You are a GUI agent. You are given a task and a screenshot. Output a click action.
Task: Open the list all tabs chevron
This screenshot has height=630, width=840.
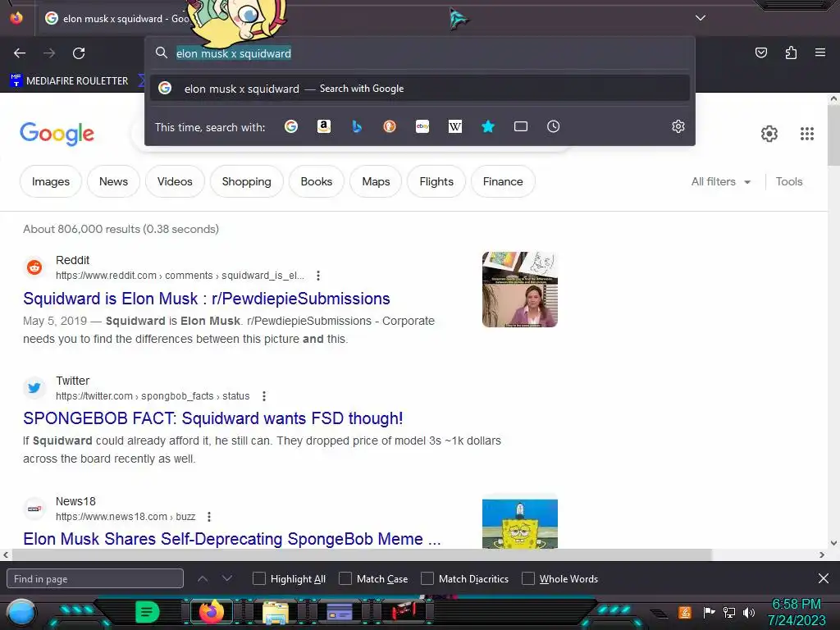pyautogui.click(x=701, y=18)
